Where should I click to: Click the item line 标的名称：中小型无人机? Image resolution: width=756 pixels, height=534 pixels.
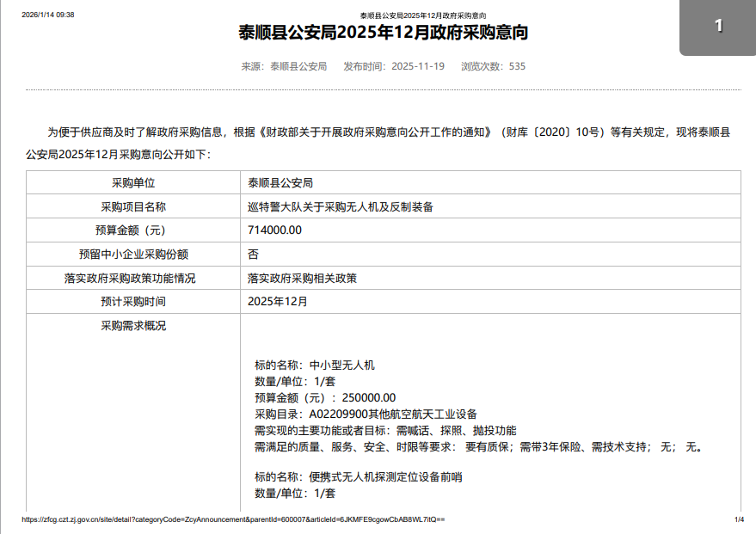[x=315, y=365]
